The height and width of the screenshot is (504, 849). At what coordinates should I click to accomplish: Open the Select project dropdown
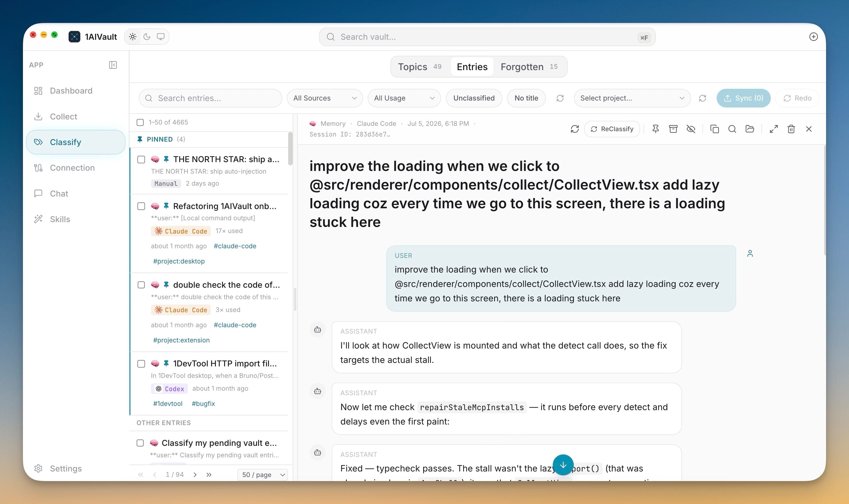(632, 98)
